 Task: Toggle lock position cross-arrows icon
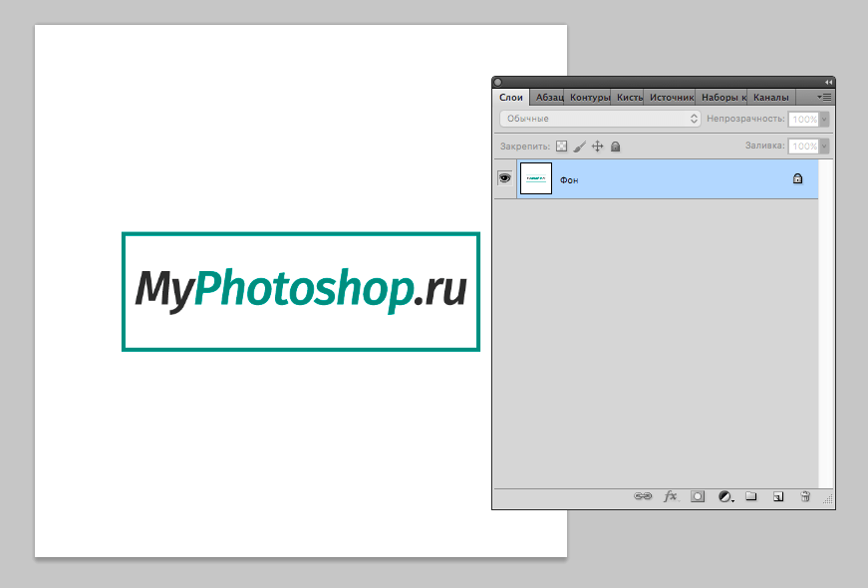[x=598, y=147]
